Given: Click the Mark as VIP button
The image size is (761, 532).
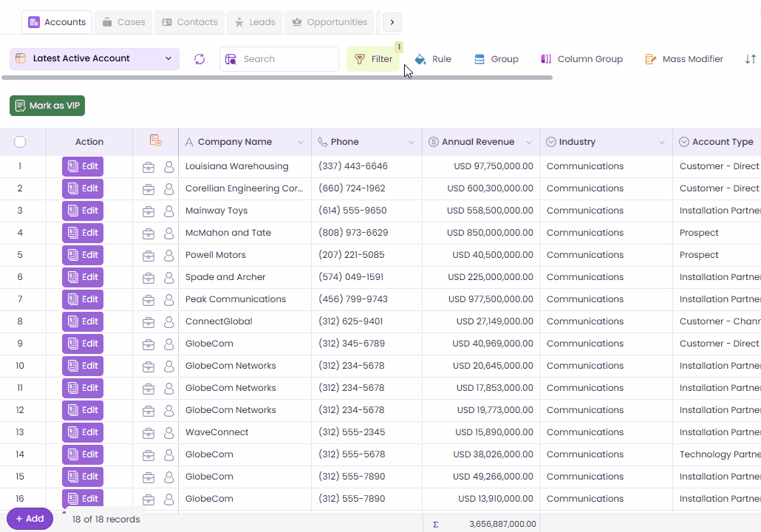Looking at the screenshot, I should 47,106.
